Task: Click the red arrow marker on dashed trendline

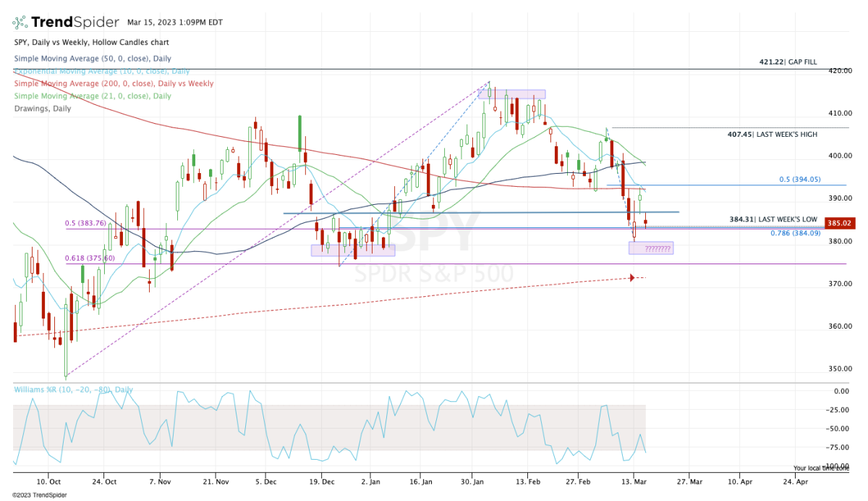Action: tap(634, 277)
